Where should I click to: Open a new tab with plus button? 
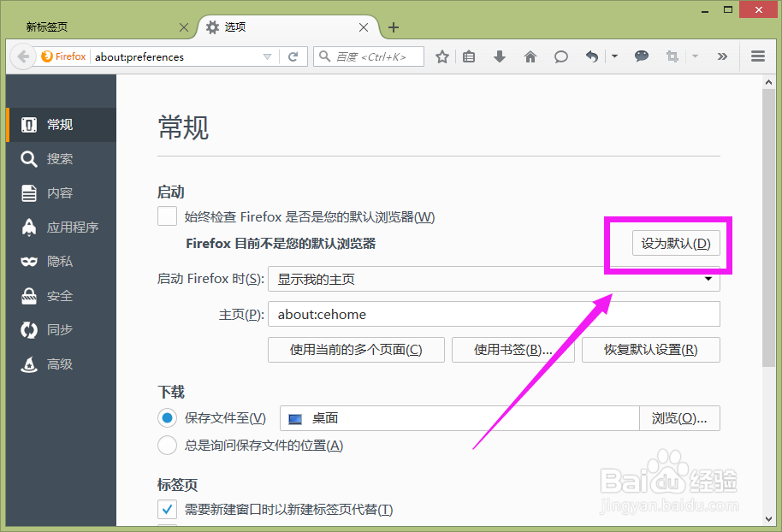click(x=394, y=27)
